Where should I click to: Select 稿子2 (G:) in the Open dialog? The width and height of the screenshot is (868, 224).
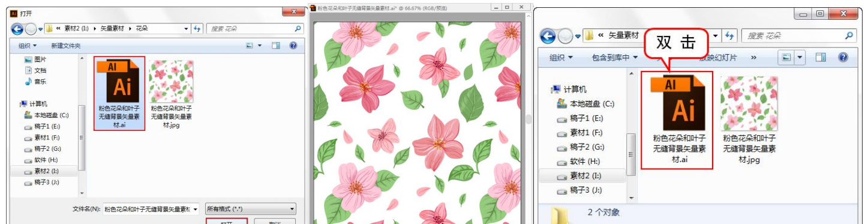coord(42,148)
